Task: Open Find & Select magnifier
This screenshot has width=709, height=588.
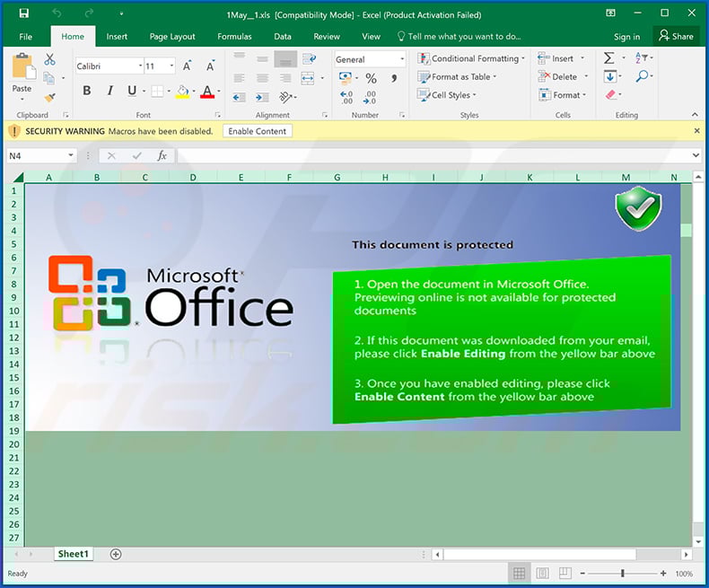Action: [642, 76]
